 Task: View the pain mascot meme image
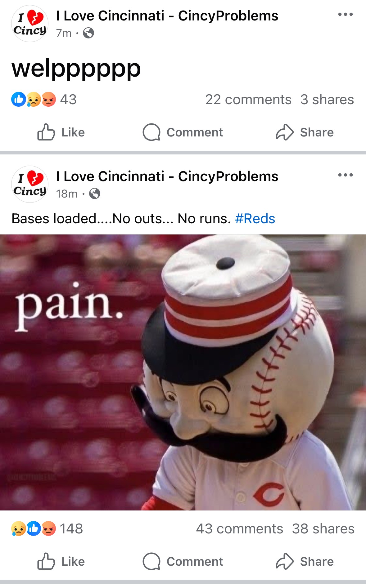pyautogui.click(x=183, y=372)
